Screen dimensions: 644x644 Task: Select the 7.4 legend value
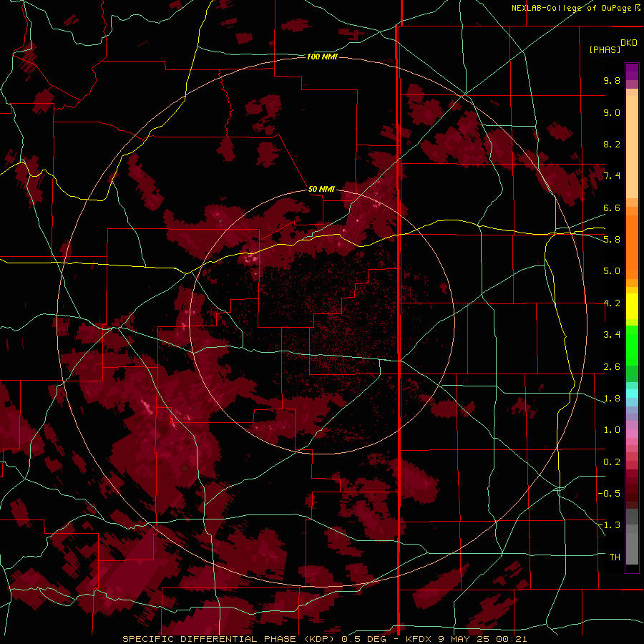[x=612, y=176]
